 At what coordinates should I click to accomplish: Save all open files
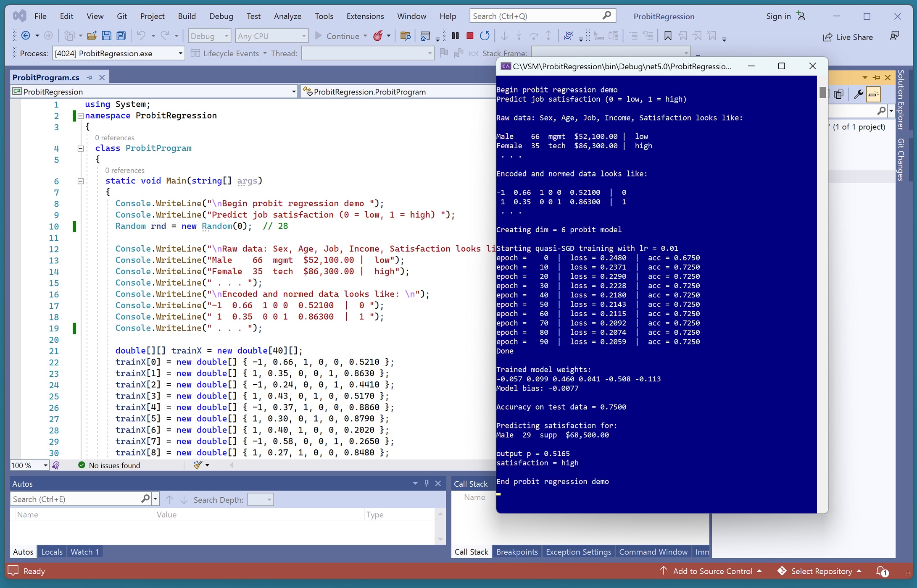tap(121, 36)
